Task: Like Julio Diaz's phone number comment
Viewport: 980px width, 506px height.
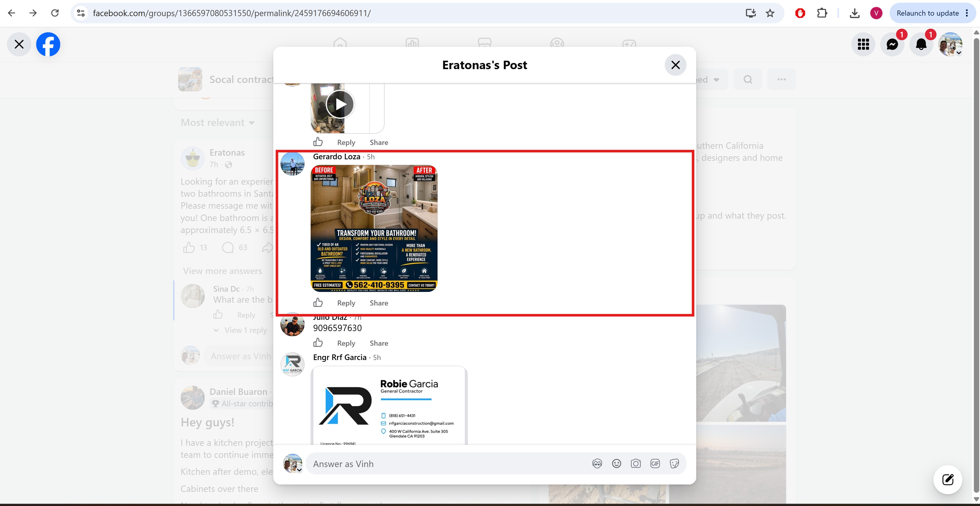Action: pos(318,343)
